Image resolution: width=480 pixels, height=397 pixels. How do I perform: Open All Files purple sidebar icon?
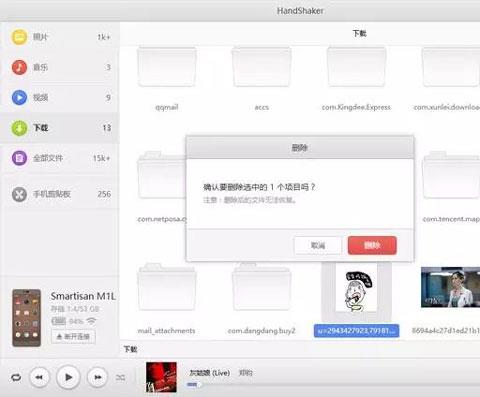(x=19, y=158)
